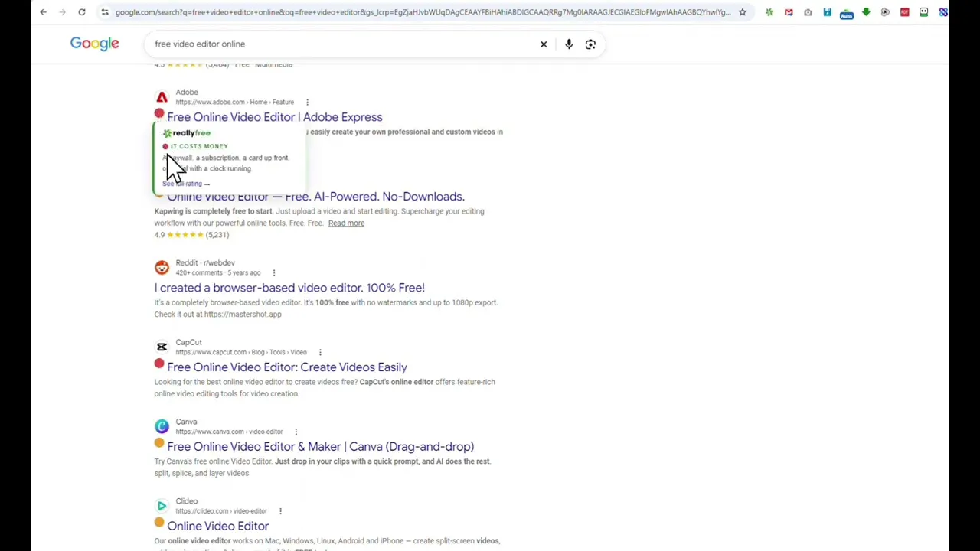Click the Reddit favicon in results

point(162,268)
